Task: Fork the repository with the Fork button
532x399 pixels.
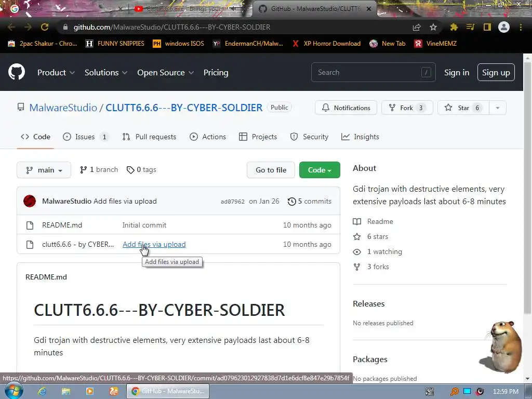Action: 407,108
